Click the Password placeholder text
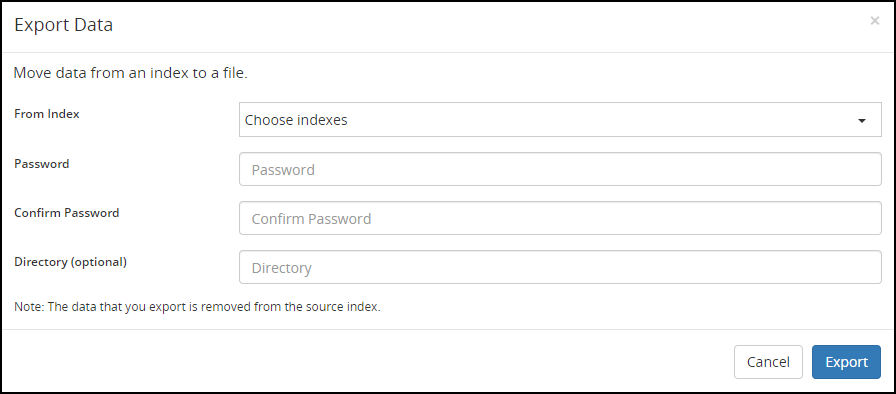Screen dimensions: 896x394 (x=283, y=170)
